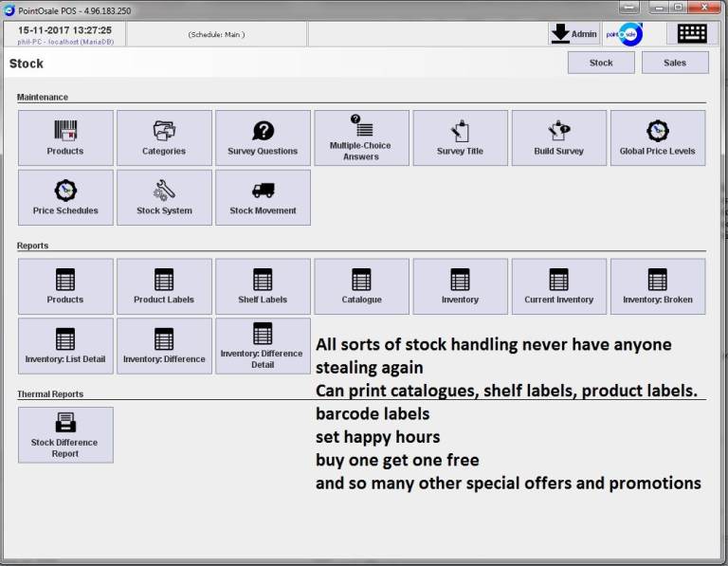Open the Catalogue report
Viewport: 728px width, 566px height.
point(361,286)
